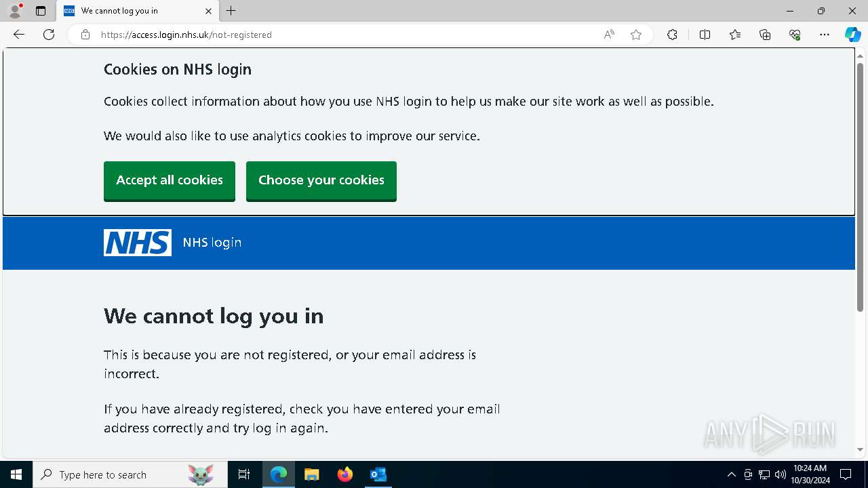868x488 pixels.
Task: Open the Edge profile icon
Action: tap(15, 11)
